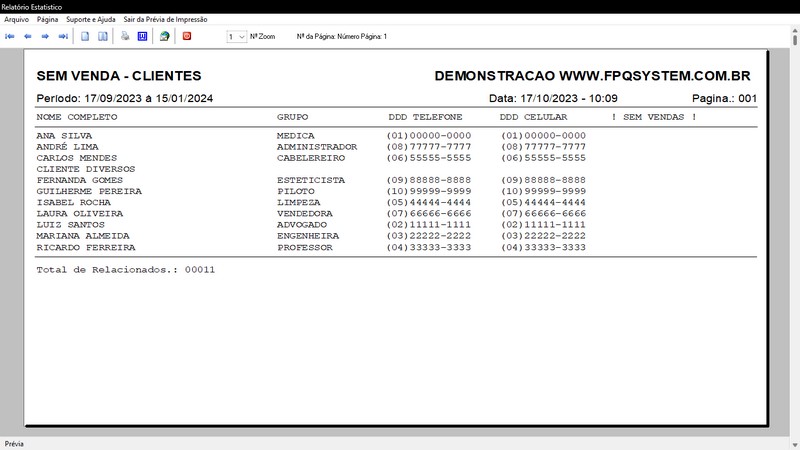
Task: Select two-page view icon
Action: (x=103, y=36)
